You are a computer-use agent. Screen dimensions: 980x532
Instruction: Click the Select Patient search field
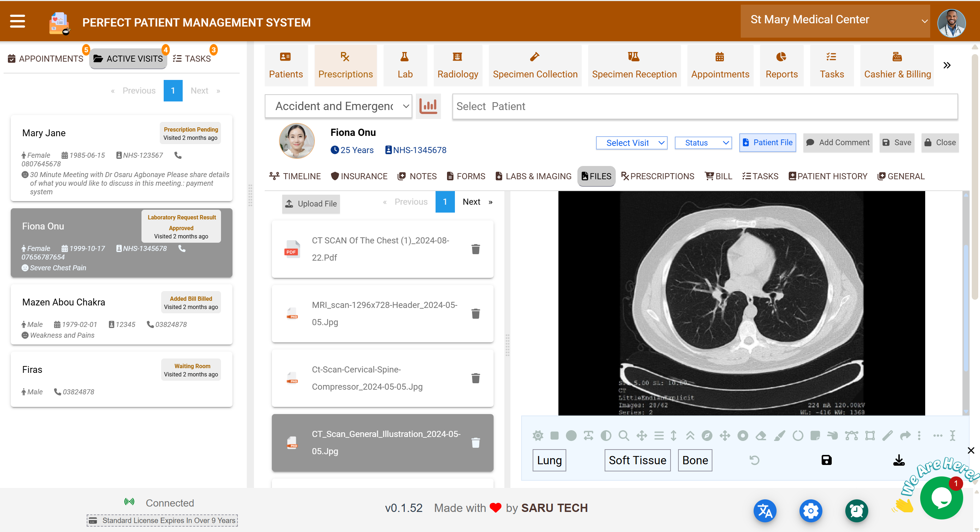(x=705, y=106)
